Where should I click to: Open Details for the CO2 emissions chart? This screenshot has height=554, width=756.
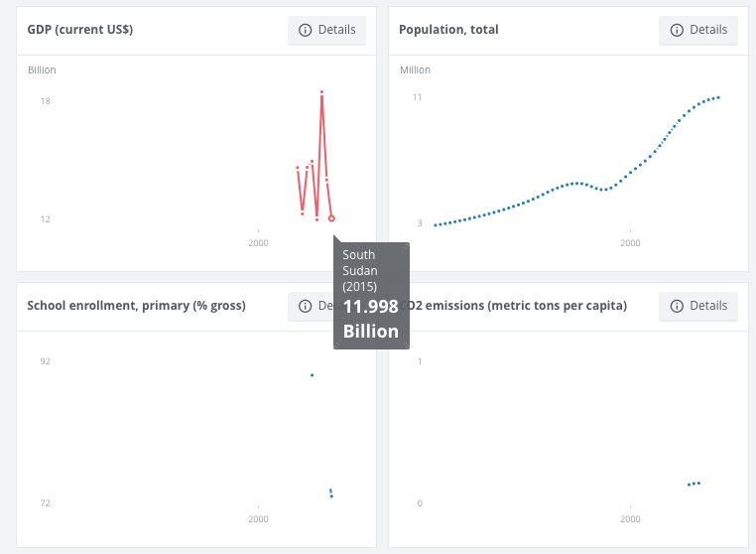(x=698, y=306)
